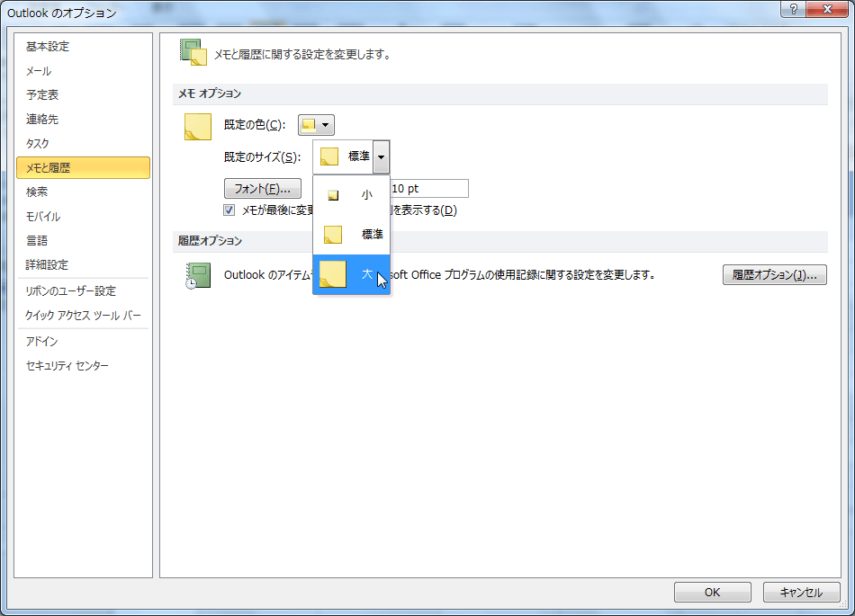This screenshot has width=855, height=616.
Task: Collapse the default size dropdown arrow
Action: tap(382, 156)
